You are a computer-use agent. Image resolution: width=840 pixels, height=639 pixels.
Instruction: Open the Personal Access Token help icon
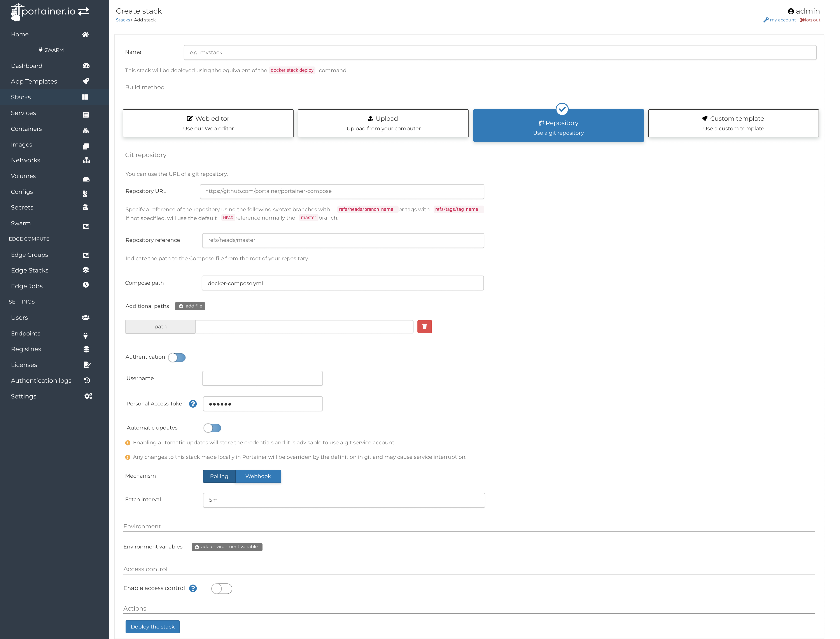pyautogui.click(x=193, y=404)
